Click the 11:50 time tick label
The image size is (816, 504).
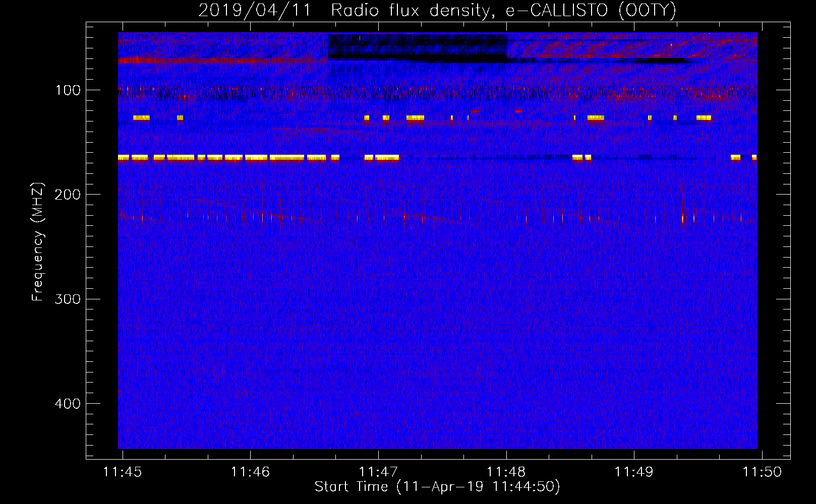762,472
